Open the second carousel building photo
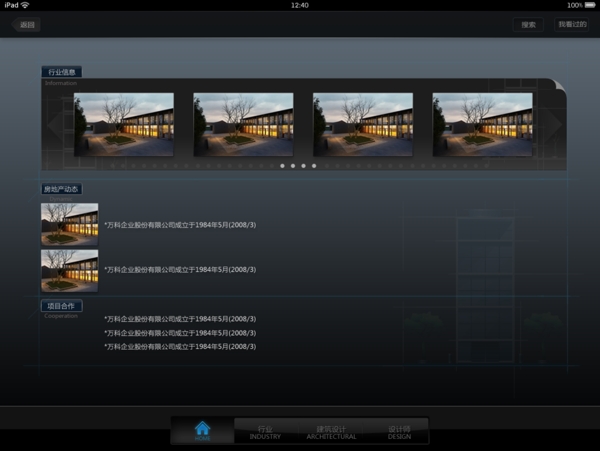 [243, 124]
